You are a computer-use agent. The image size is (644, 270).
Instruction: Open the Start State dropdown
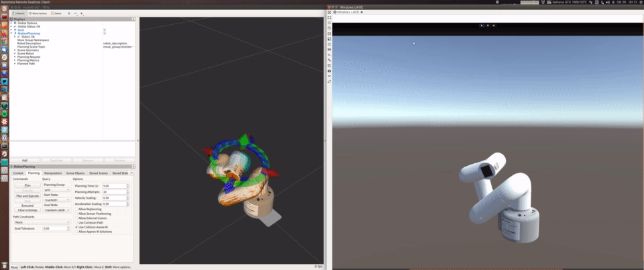point(56,199)
